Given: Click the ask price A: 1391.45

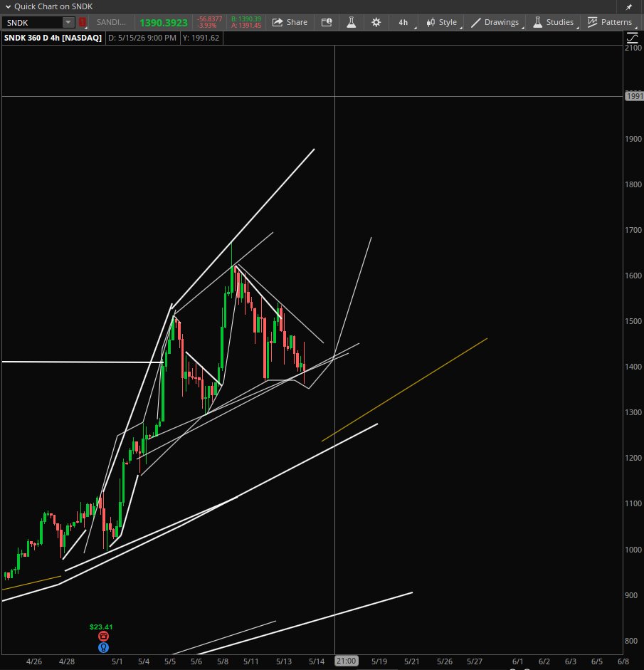Looking at the screenshot, I should pyautogui.click(x=246, y=26).
